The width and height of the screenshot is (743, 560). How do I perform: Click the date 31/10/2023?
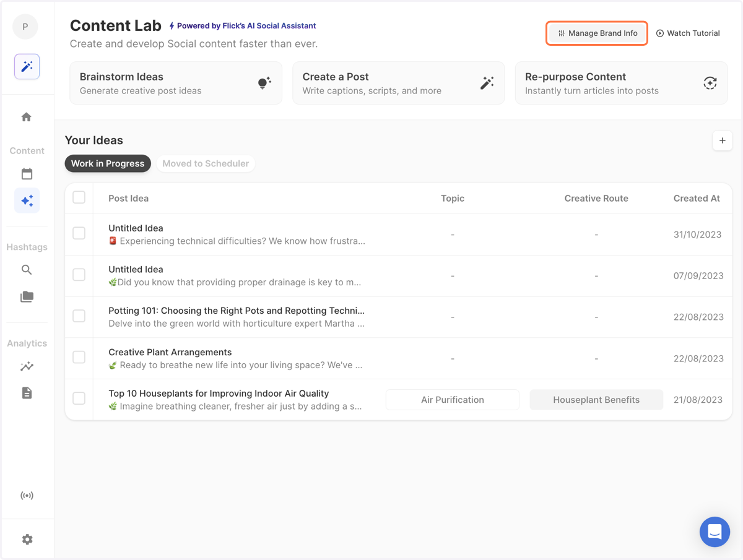698,235
